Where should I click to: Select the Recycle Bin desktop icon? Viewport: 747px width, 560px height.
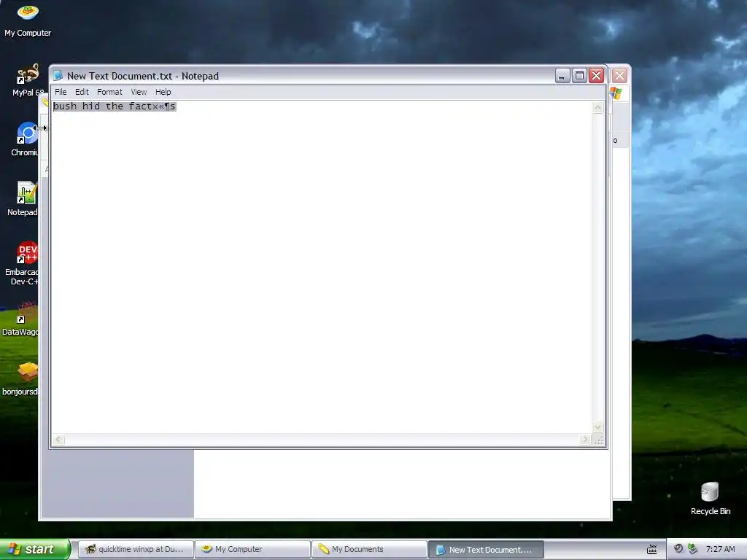(711, 499)
